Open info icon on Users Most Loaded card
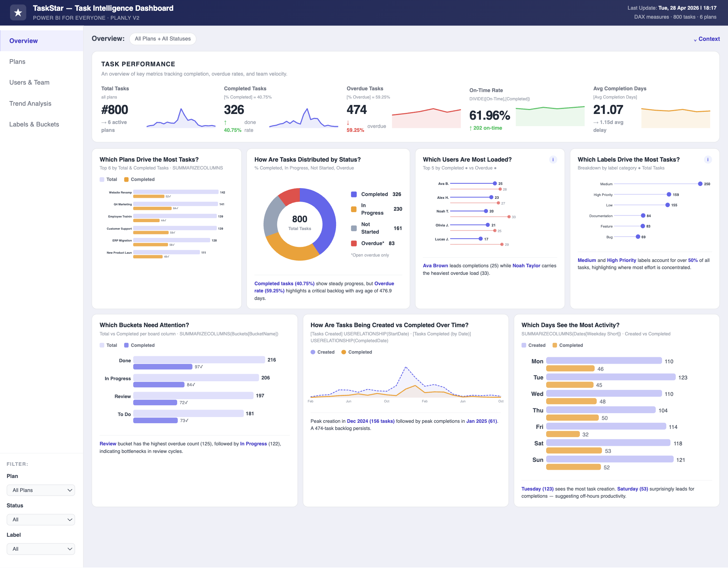Viewport: 728px width, 569px height. 553,159
